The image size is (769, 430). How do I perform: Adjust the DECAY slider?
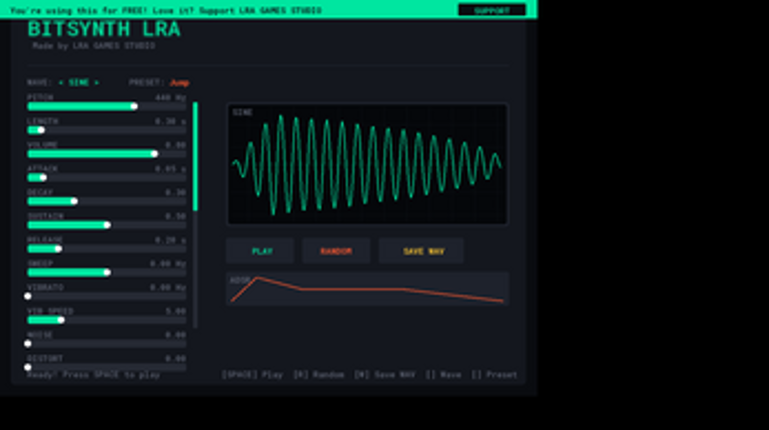[x=107, y=201]
